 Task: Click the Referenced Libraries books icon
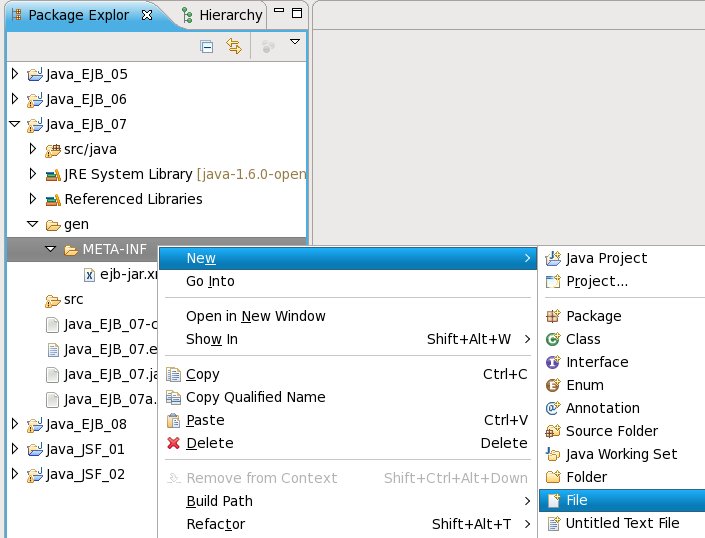click(53, 200)
